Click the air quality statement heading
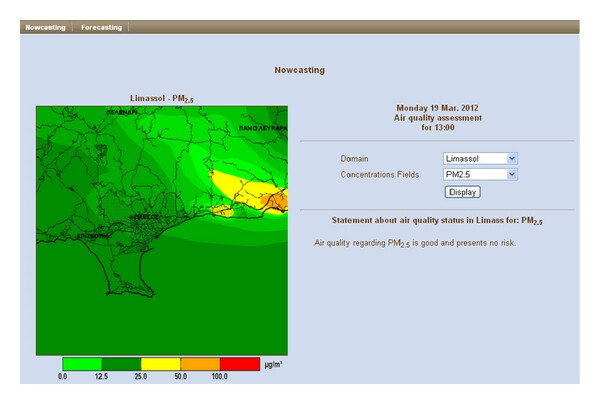 click(x=437, y=221)
